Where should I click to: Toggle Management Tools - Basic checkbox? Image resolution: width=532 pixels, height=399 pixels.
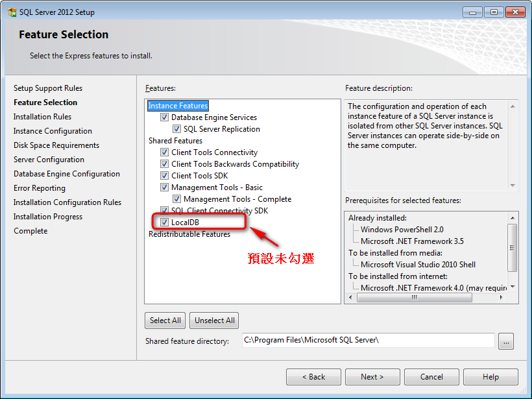click(164, 187)
